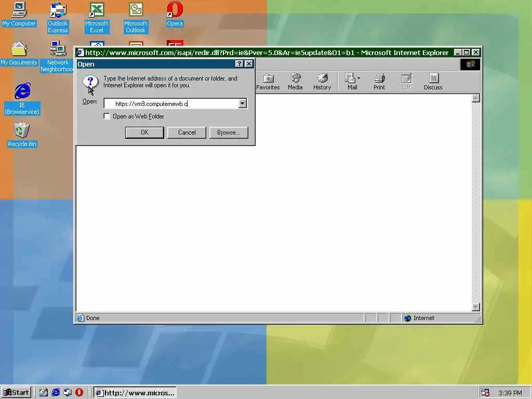Click Cancel in the Open dialog
This screenshot has height=399, width=532.
[187, 132]
